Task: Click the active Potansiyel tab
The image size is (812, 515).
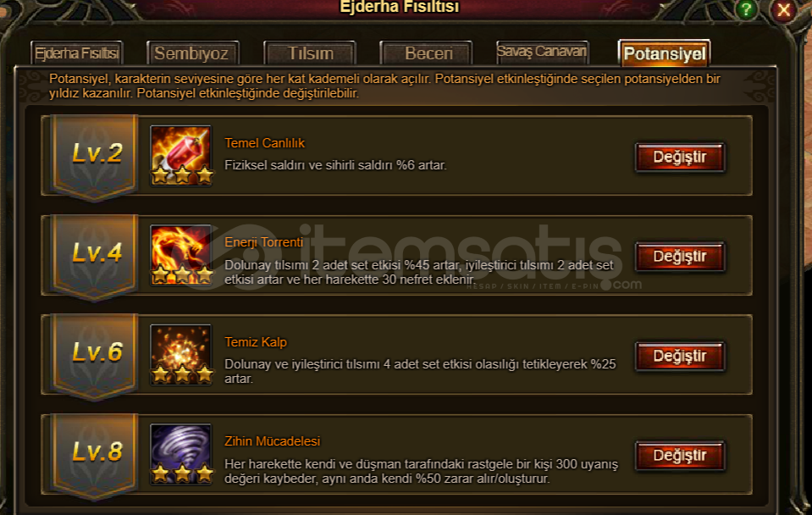Action: [x=664, y=53]
